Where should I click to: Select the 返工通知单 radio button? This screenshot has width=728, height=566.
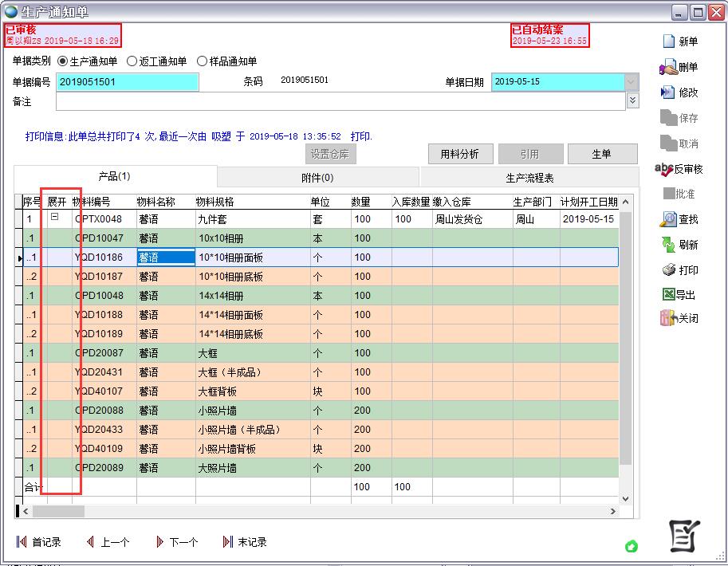pos(132,61)
